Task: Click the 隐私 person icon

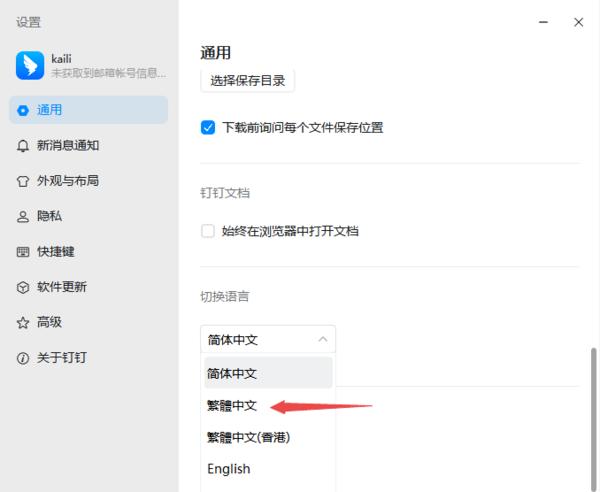Action: (x=23, y=216)
